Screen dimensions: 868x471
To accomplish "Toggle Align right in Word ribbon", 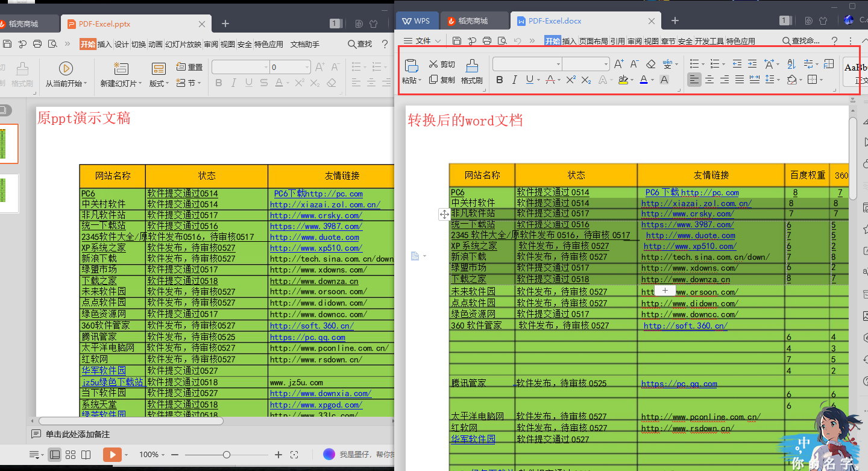I will 725,80.
